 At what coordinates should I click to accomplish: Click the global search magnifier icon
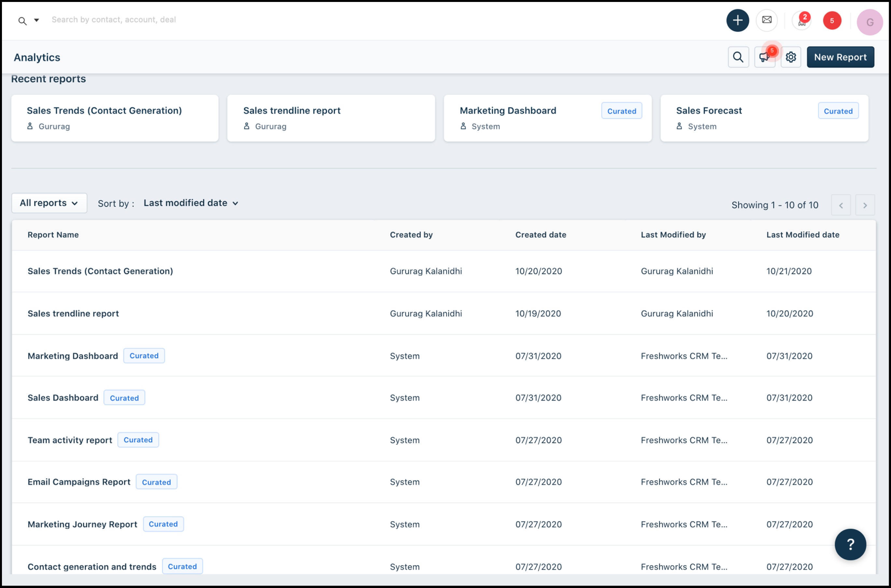coord(22,21)
